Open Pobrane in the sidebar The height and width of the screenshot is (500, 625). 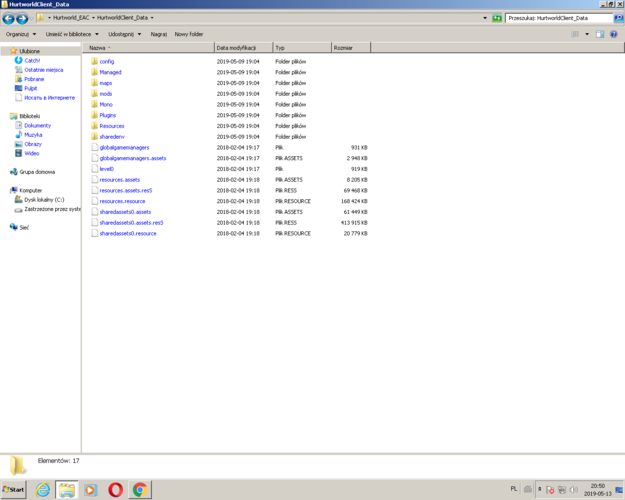coord(34,79)
